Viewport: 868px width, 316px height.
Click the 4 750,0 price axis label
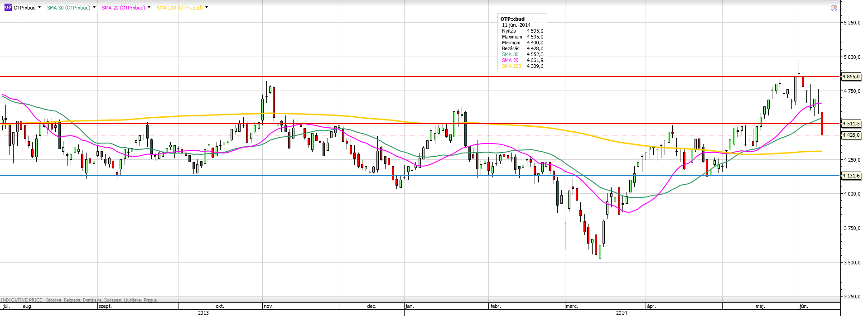852,91
